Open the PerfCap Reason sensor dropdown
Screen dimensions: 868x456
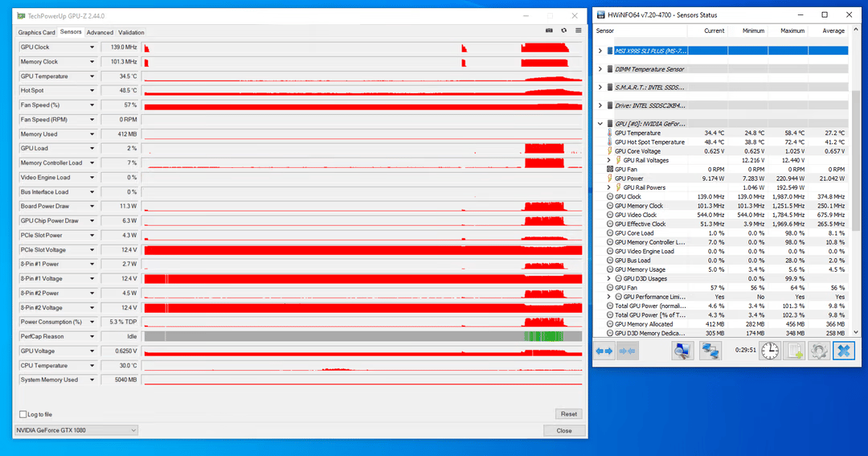92,336
